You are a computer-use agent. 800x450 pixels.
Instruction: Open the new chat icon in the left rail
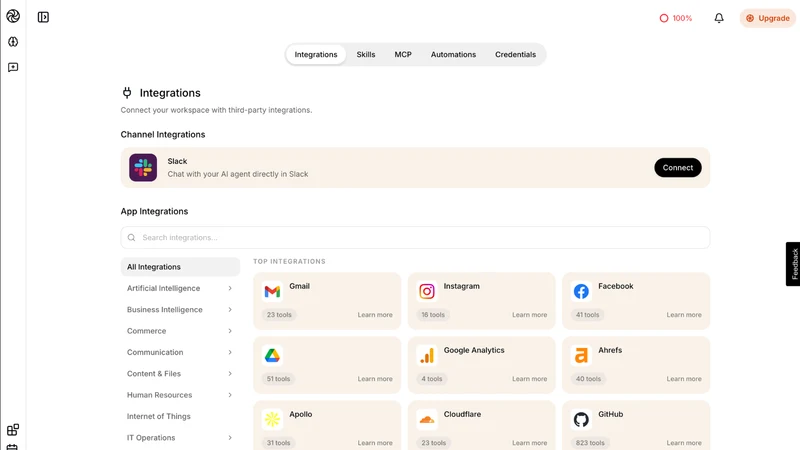[13, 67]
